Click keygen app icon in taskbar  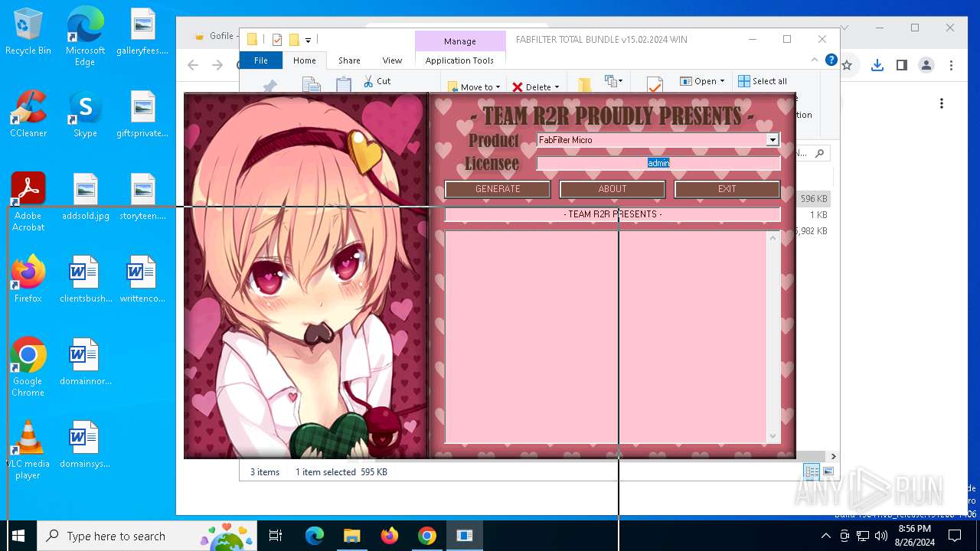tap(464, 536)
